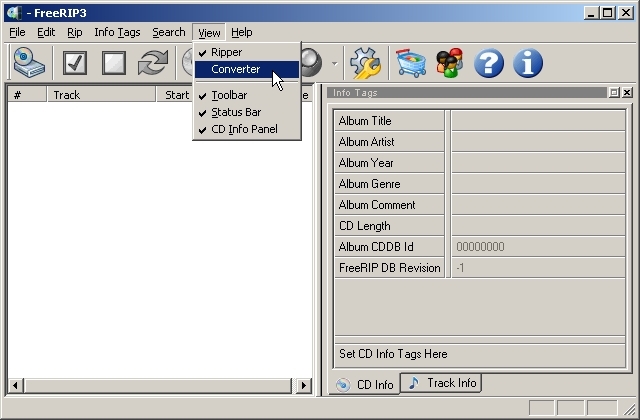
Task: Close the View menu via its header
Action: pos(209,32)
